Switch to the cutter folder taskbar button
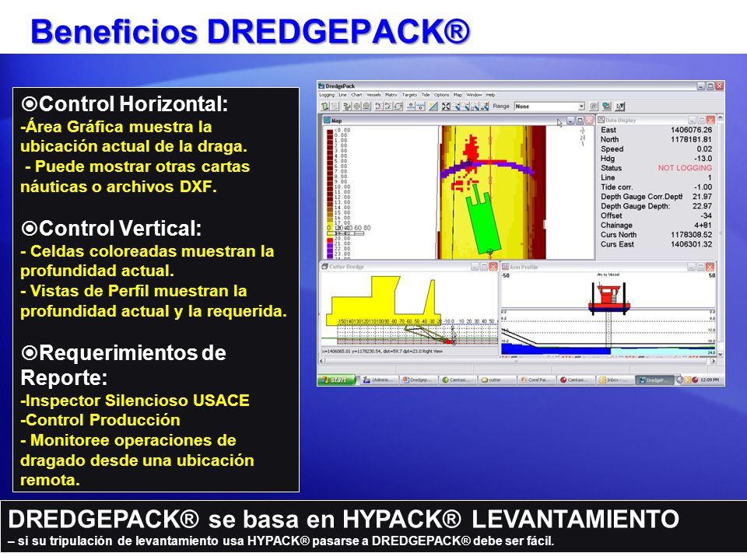Viewport: 747px width, 560px height. point(498,380)
